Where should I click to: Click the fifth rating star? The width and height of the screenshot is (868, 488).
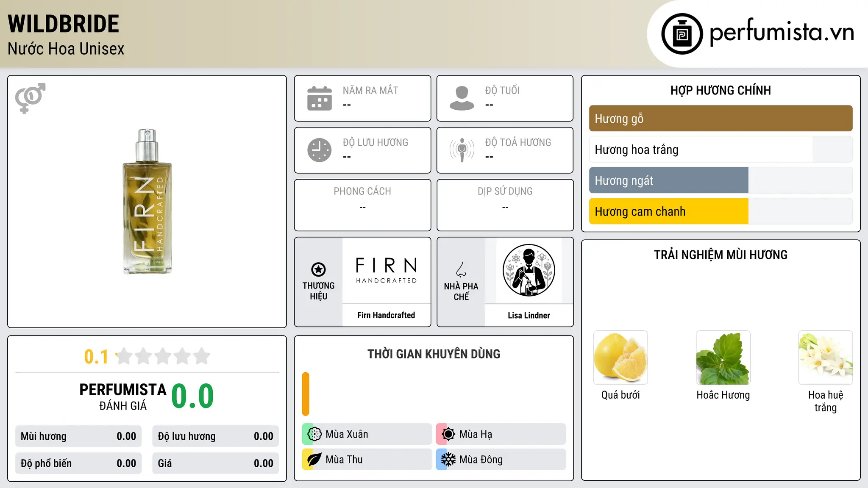coord(202,356)
